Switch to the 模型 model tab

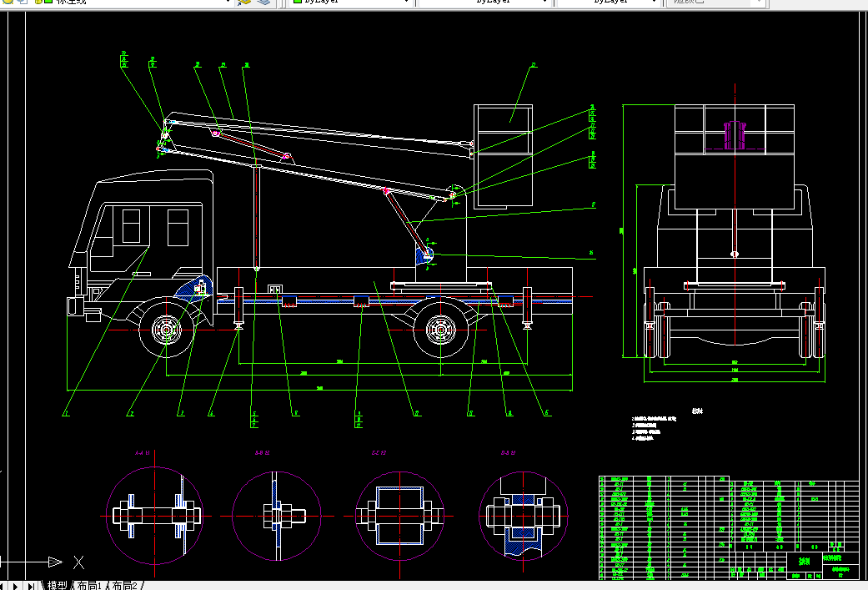(x=57, y=585)
